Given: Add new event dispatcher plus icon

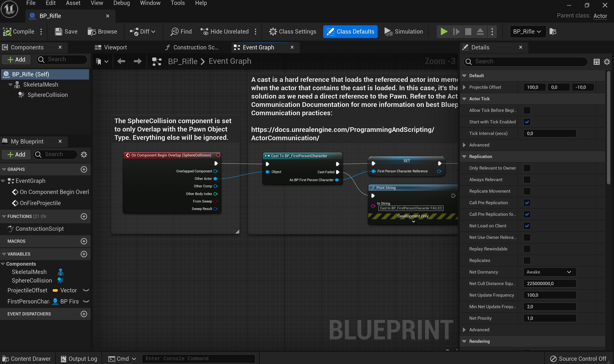Looking at the screenshot, I should click(84, 314).
